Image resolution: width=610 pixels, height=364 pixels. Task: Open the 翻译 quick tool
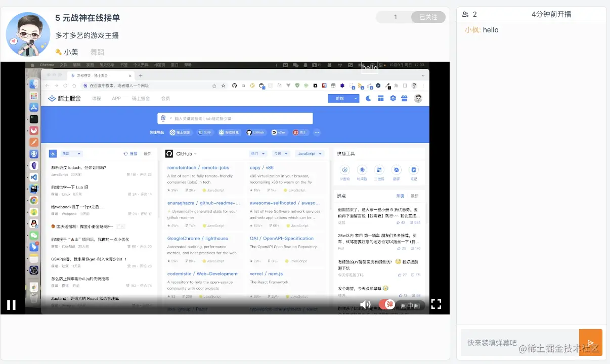click(397, 172)
